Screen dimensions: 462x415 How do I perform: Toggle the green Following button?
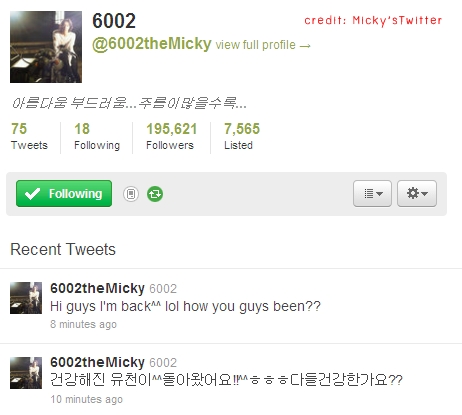[64, 194]
